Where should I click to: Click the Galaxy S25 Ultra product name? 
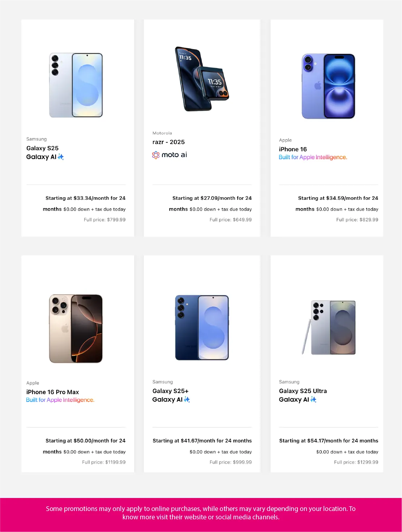(x=303, y=391)
